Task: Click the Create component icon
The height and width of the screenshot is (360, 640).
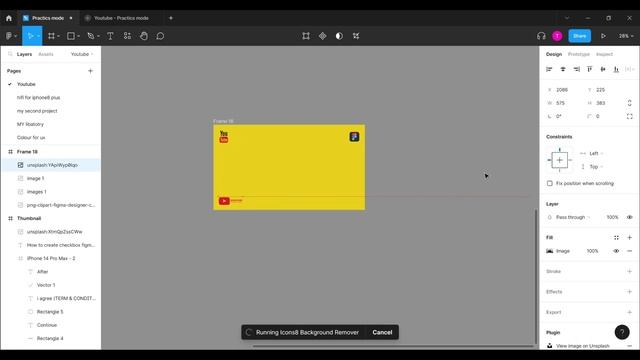Action: tap(322, 36)
